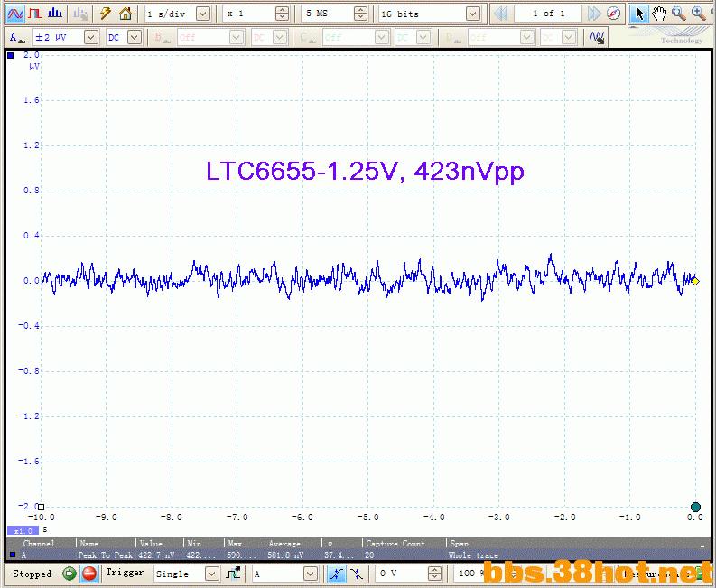Image resolution: width=716 pixels, height=588 pixels.
Task: Click the math channels waveform icon
Action: click(x=597, y=37)
